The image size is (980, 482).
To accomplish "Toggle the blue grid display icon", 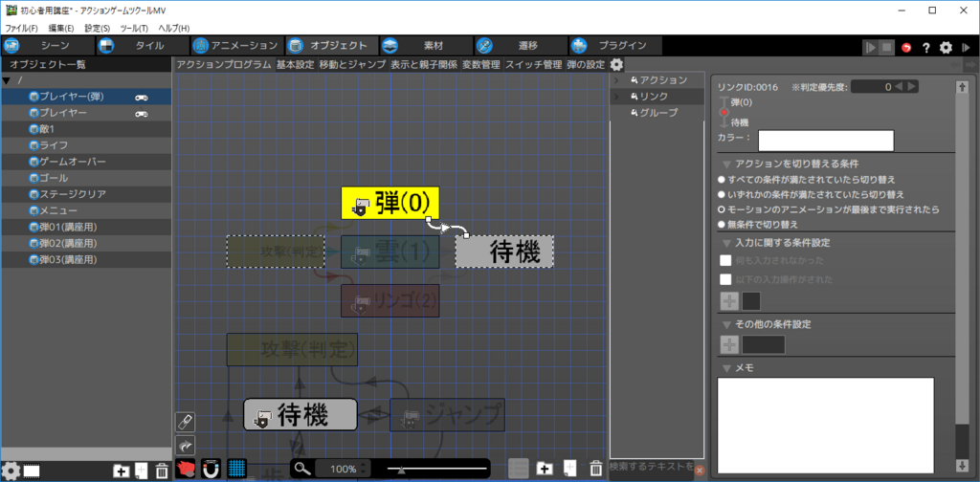I will tap(237, 468).
